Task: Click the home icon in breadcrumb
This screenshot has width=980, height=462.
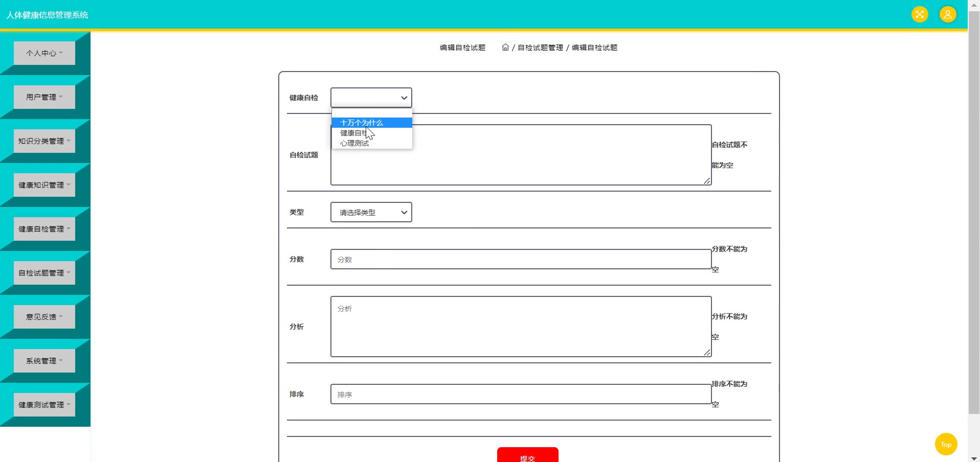Action: point(505,47)
